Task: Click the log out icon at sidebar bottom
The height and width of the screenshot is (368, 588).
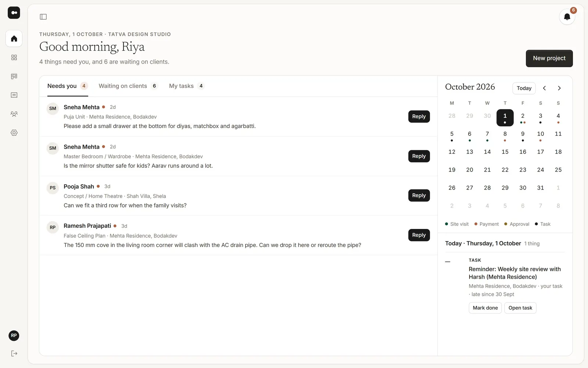Action: (14, 354)
